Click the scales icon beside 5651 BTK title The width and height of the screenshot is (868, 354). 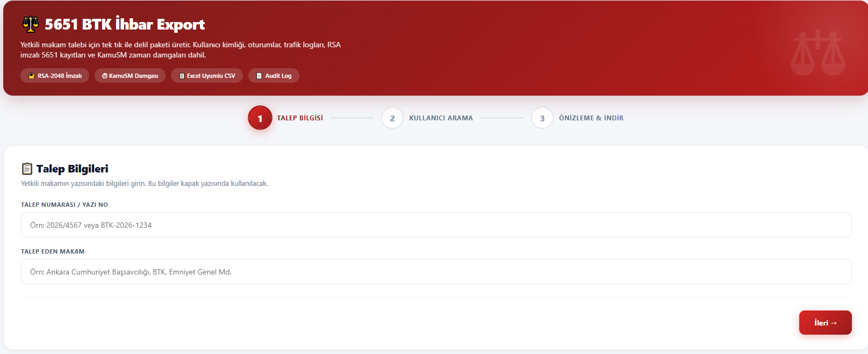30,24
